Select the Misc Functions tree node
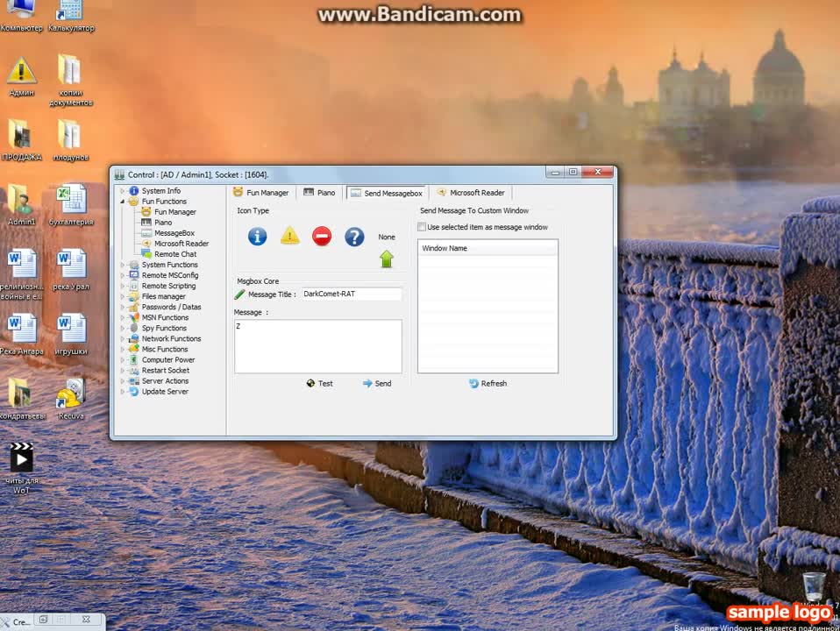This screenshot has width=840, height=631. pos(165,350)
